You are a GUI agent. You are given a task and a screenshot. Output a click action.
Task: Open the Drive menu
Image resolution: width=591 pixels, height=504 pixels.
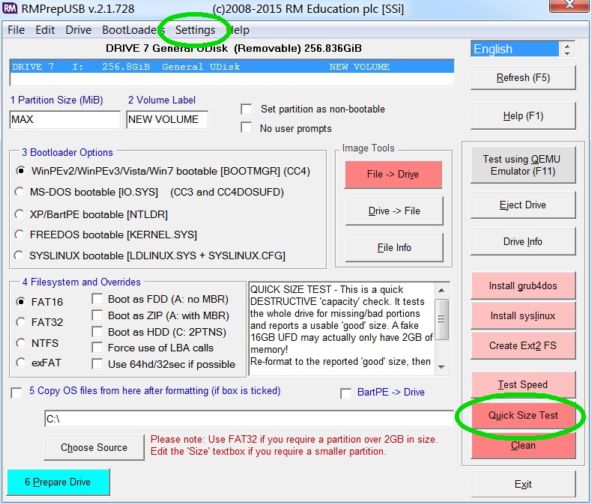click(78, 30)
